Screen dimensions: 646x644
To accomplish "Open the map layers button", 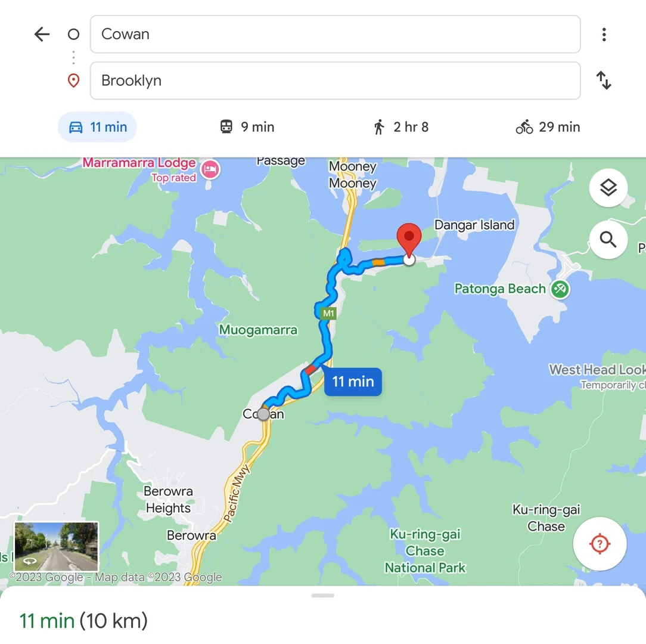I will 608,188.
